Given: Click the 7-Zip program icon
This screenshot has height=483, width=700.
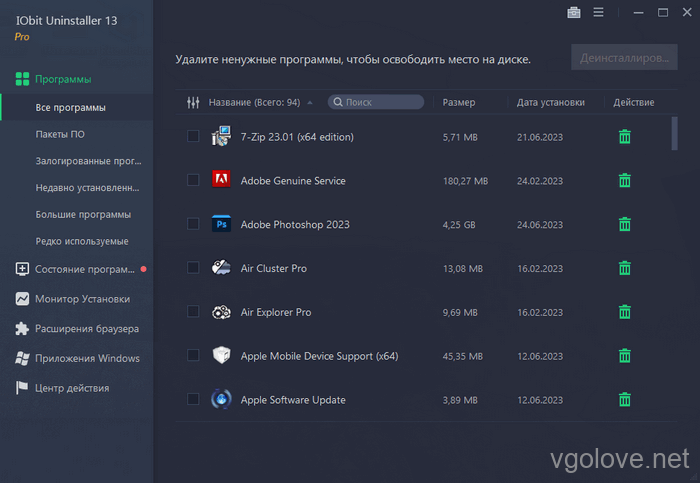Looking at the screenshot, I should (221, 136).
